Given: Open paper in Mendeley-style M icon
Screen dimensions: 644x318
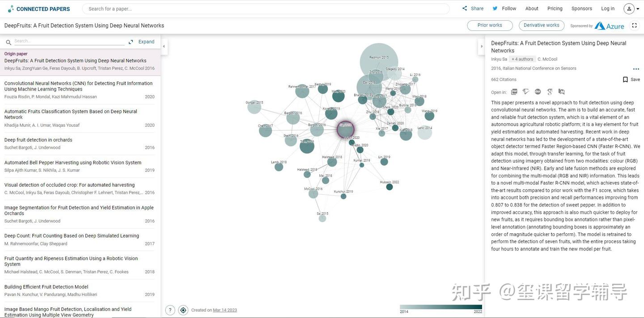Looking at the screenshot, I should point(561,92).
